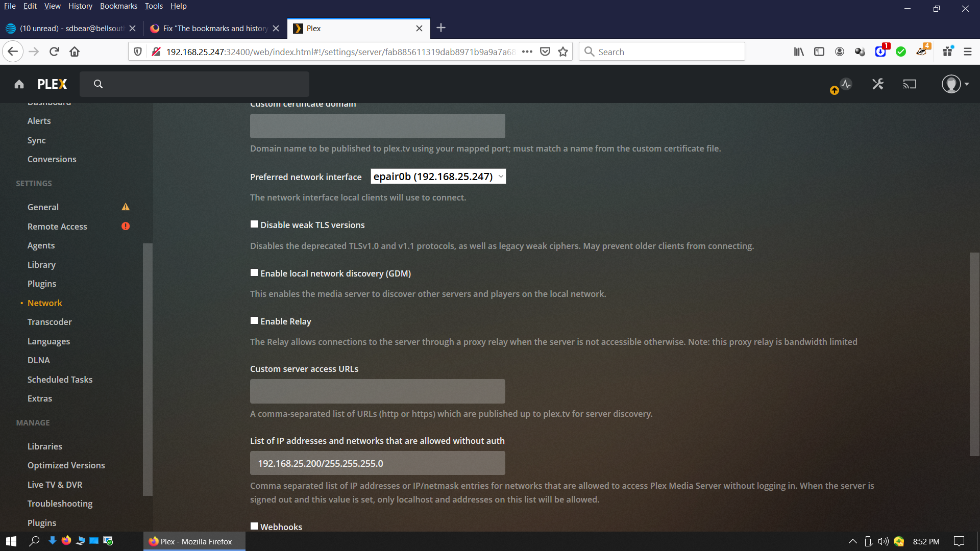Screen dimensions: 980x551
Task: Click the green checkmark extension icon
Action: pos(901,52)
